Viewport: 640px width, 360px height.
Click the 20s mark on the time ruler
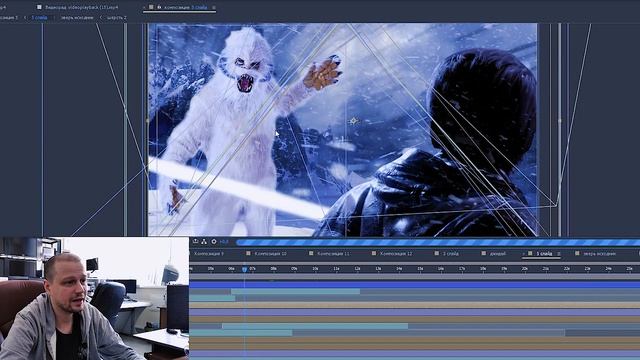click(524, 269)
